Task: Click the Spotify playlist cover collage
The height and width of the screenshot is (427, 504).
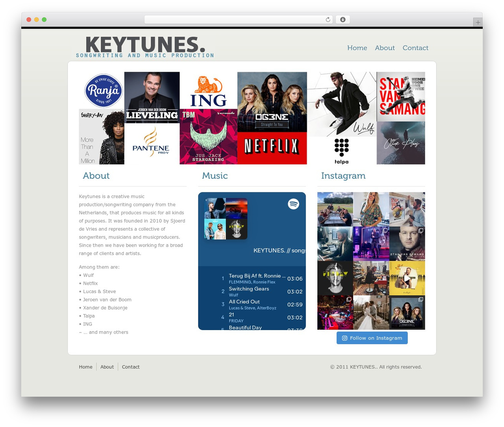Action: pos(226,219)
